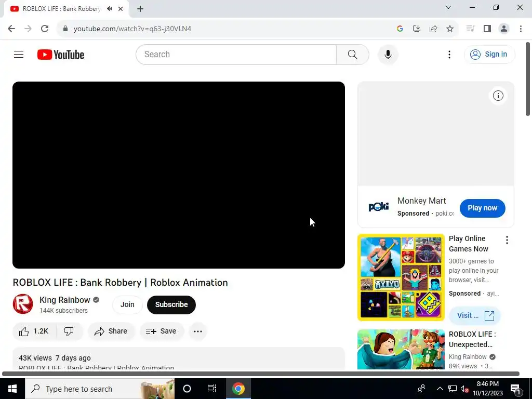The height and width of the screenshot is (399, 532).
Task: Open Google icon in address bar
Action: (x=400, y=29)
